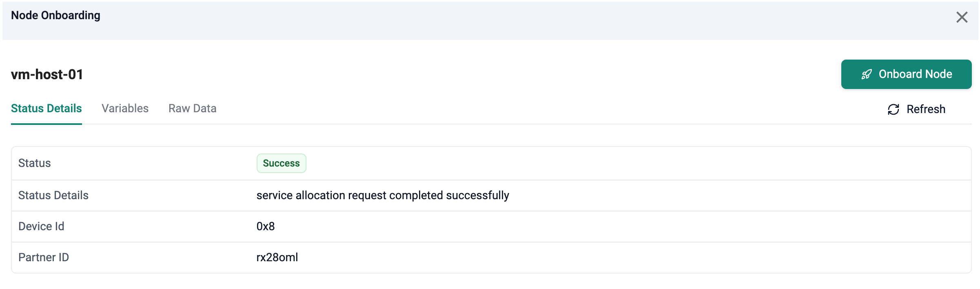
Task: Close the Node Onboarding dialog
Action: pyautogui.click(x=962, y=17)
